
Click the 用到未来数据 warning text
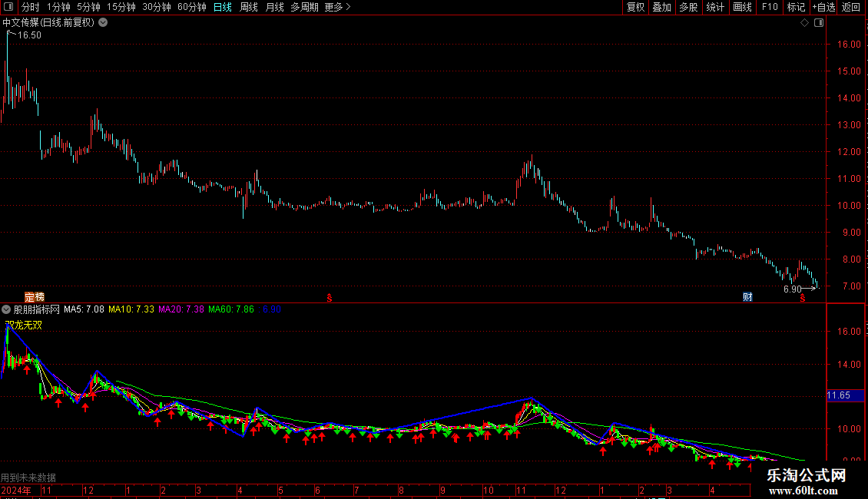coord(28,478)
